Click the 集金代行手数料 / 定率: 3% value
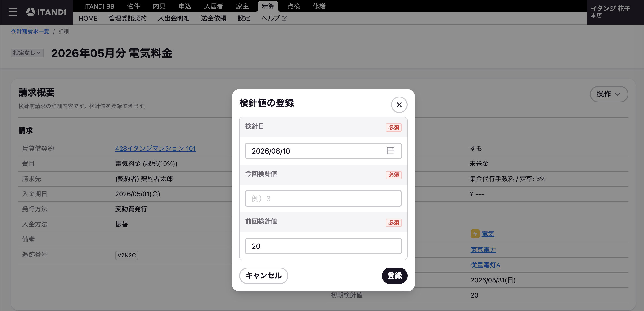 [507, 179]
